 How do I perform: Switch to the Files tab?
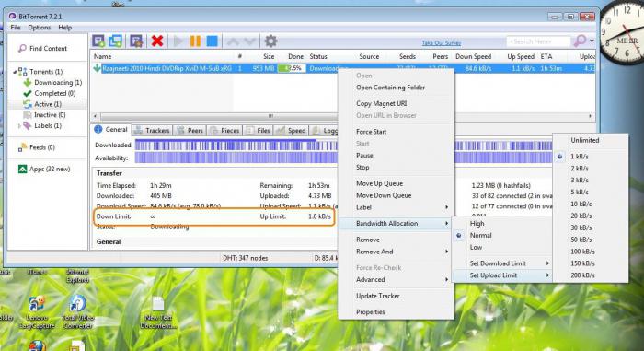tap(258, 131)
